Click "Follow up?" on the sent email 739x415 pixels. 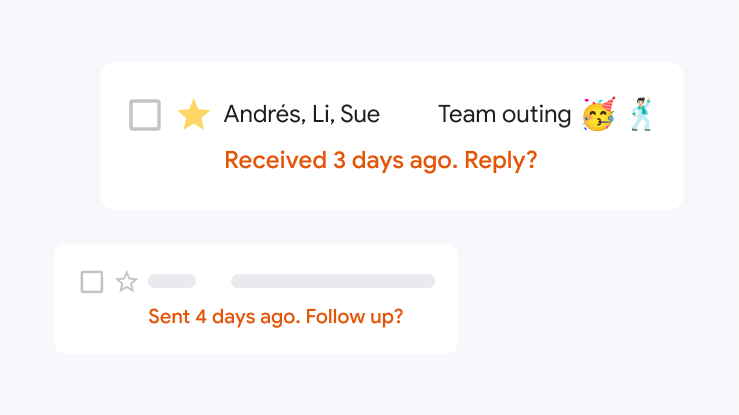[x=354, y=317]
